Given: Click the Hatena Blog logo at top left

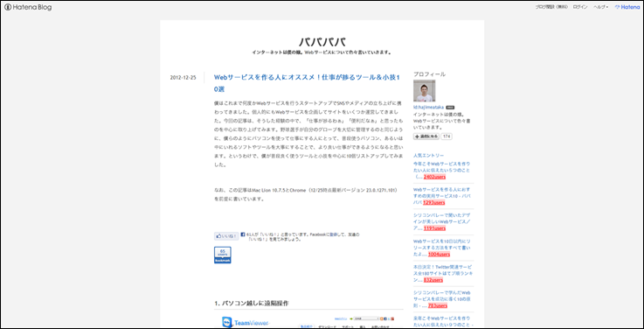Looking at the screenshot, I should [28, 7].
